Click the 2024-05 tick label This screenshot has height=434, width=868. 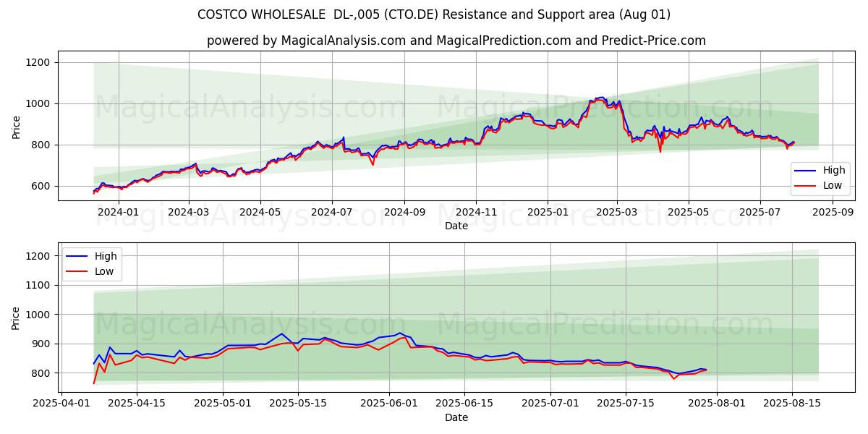coord(260,212)
